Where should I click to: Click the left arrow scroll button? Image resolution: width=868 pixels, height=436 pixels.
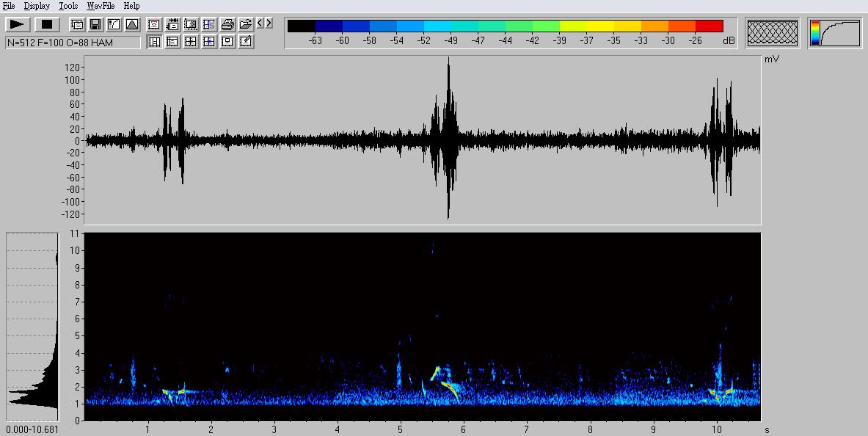(x=260, y=23)
